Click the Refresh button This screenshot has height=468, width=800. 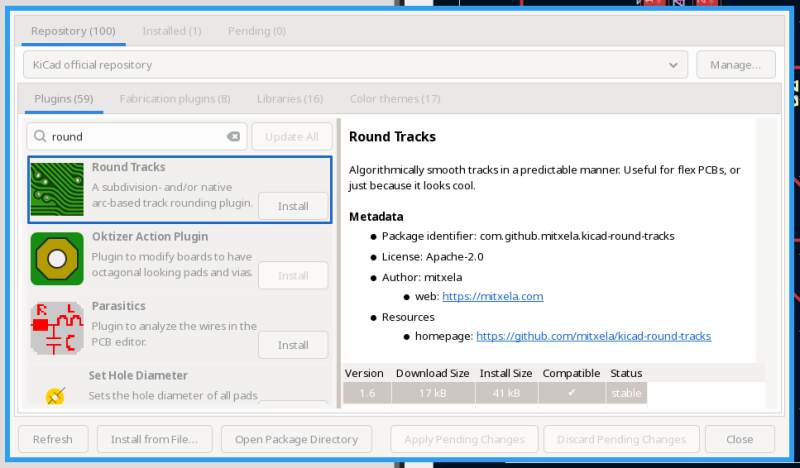(53, 439)
